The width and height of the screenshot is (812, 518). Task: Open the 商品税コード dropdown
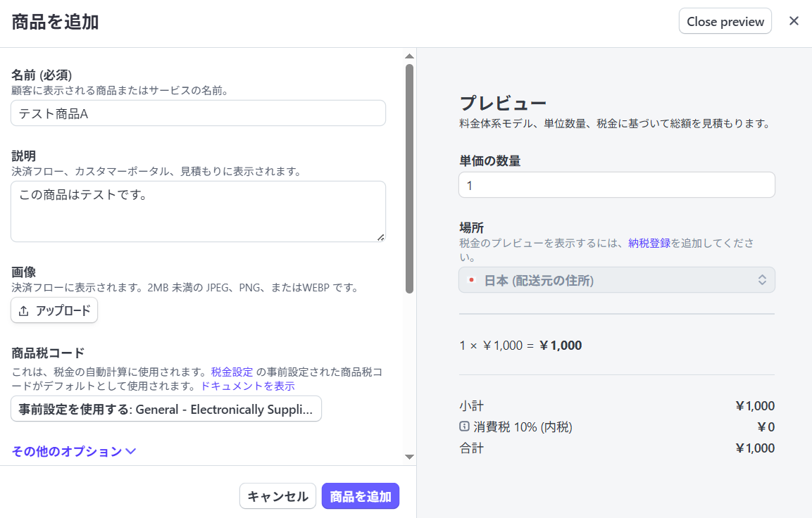(166, 409)
